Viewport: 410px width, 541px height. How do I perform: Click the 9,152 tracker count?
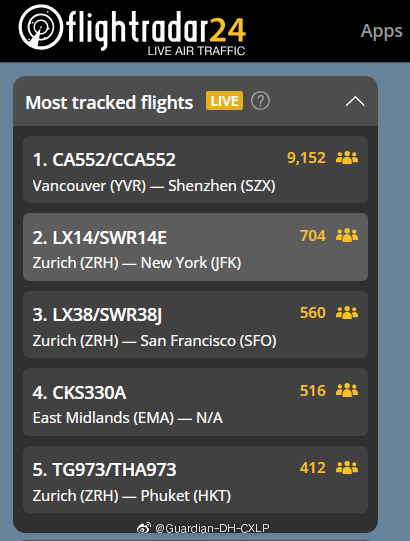[306, 158]
